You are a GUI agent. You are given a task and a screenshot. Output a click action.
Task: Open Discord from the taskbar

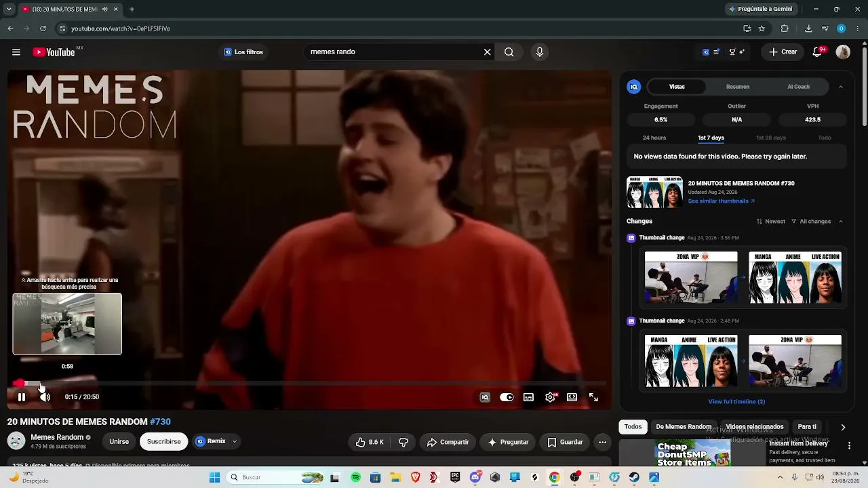click(475, 477)
